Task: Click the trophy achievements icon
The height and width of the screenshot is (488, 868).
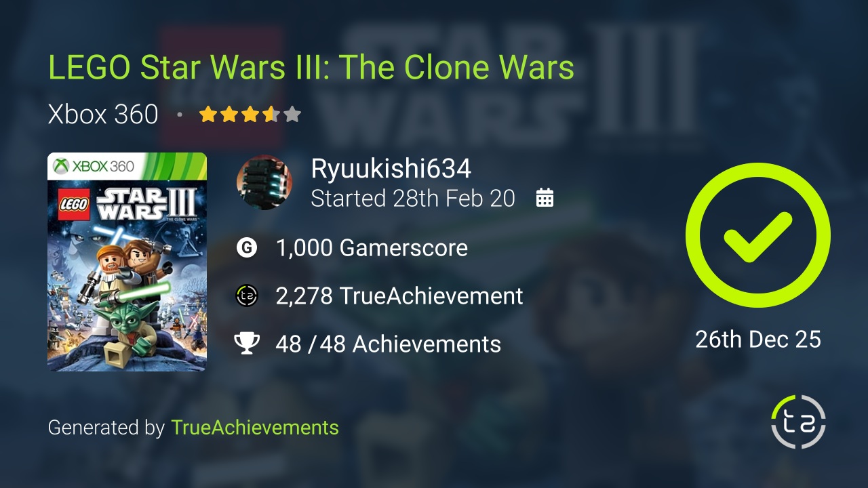Action: point(247,344)
